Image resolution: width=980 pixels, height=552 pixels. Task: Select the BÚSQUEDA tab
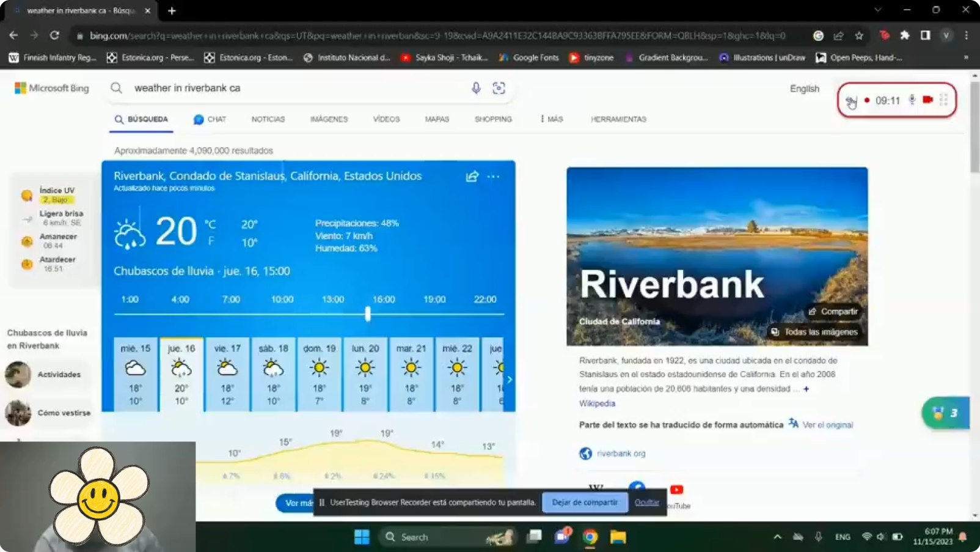141,119
